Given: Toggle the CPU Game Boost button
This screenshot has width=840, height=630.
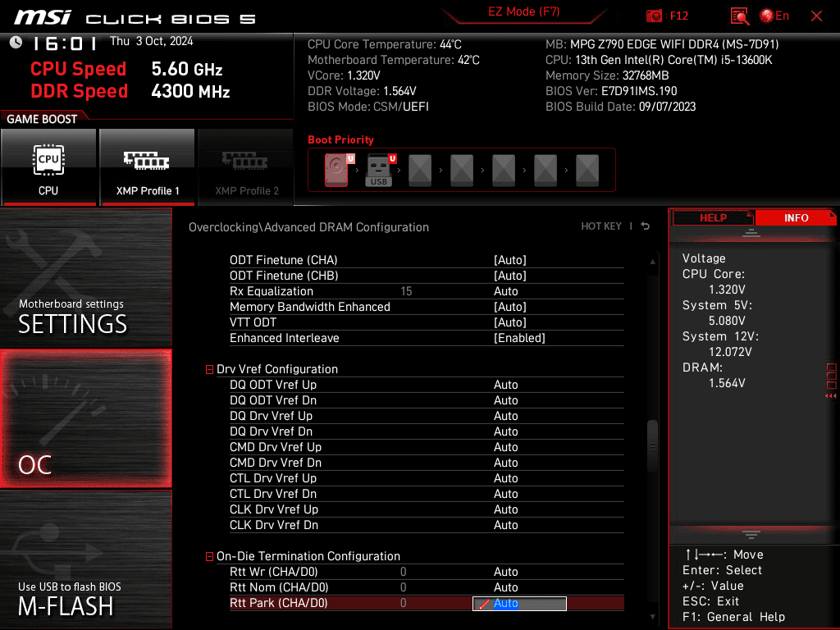Looking at the screenshot, I should [x=48, y=167].
